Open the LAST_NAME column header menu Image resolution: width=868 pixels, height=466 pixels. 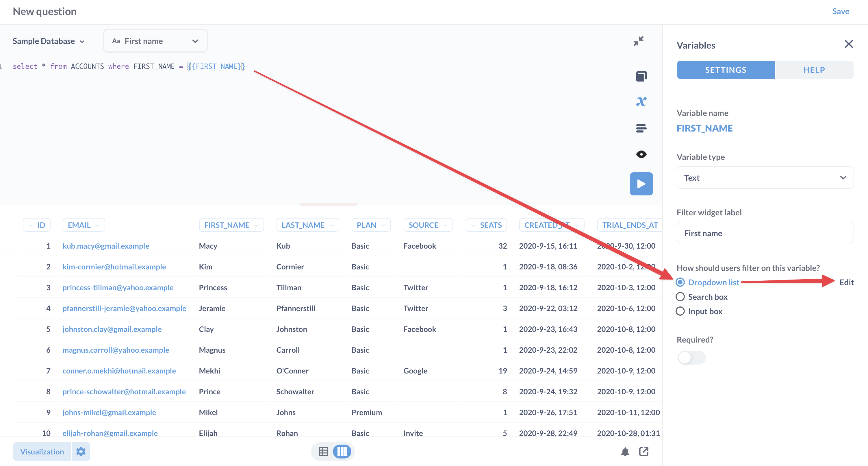(x=307, y=225)
